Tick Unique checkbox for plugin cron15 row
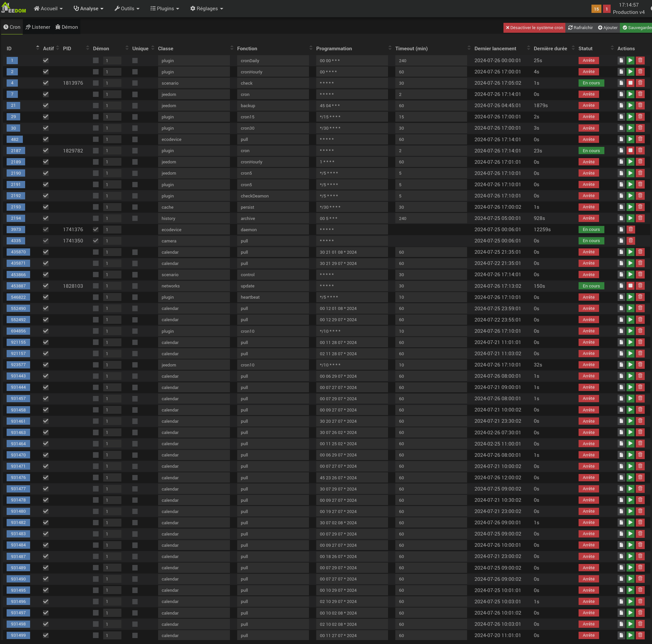652x644 pixels. pyautogui.click(x=135, y=117)
